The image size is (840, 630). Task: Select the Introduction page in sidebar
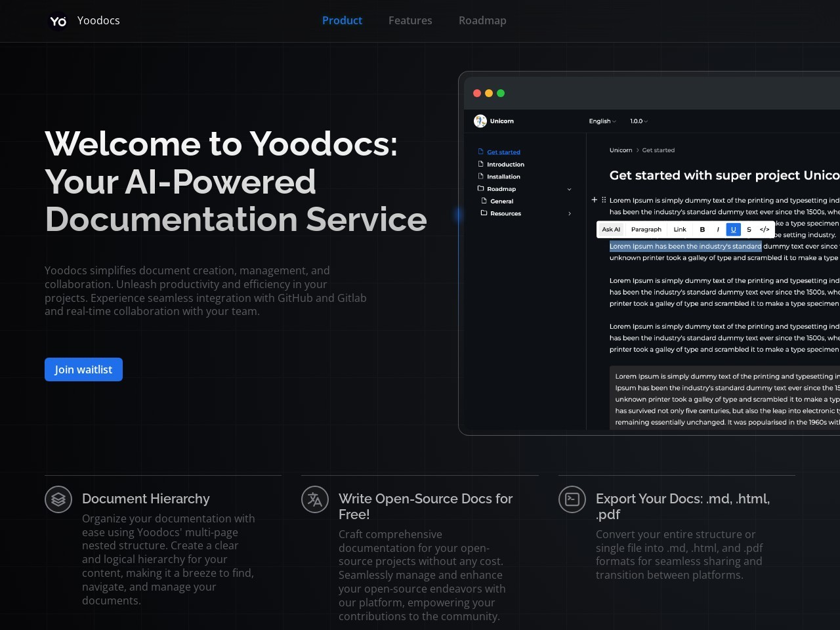(505, 165)
